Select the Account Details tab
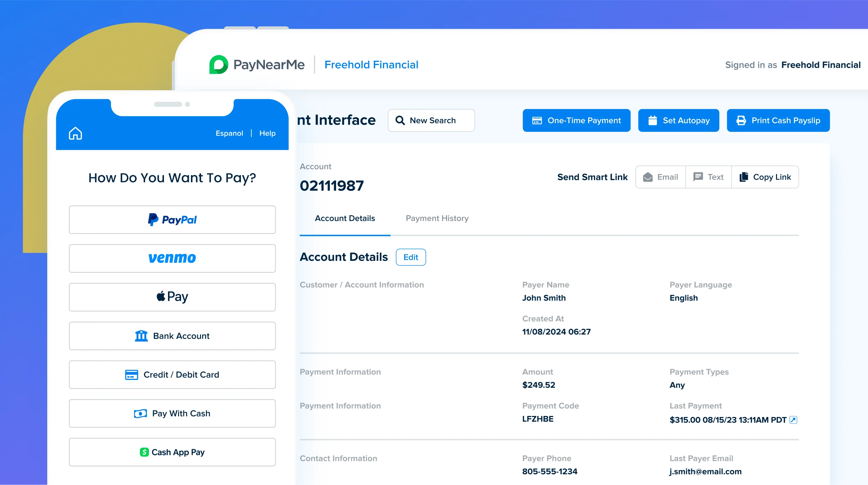868x485 pixels. (345, 218)
